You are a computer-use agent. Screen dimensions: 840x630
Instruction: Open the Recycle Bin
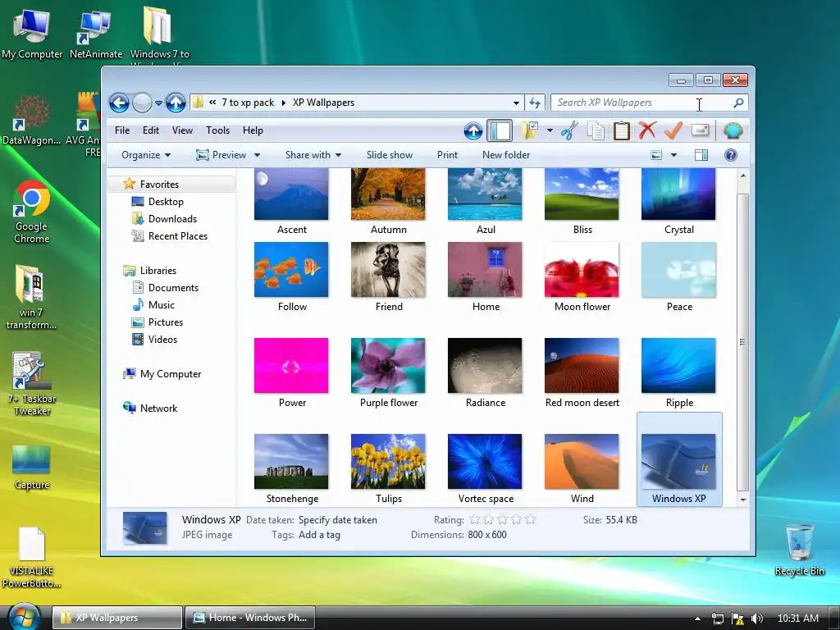tap(799, 550)
